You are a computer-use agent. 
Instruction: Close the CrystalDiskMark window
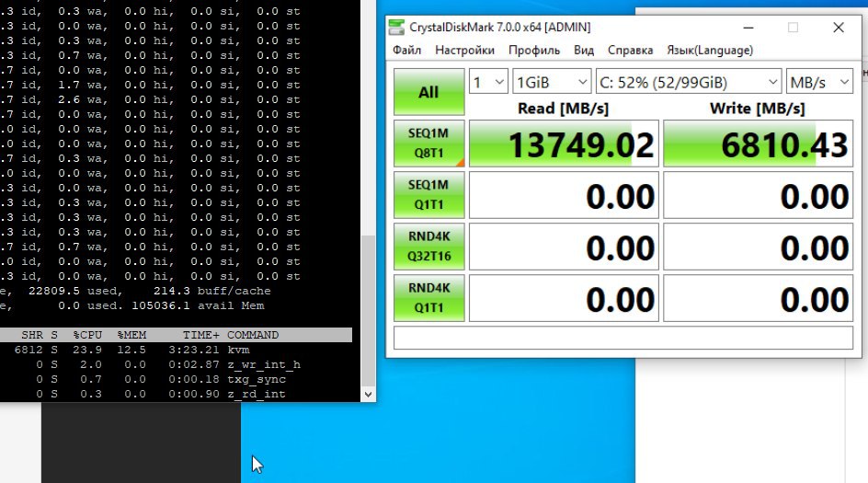[838, 28]
